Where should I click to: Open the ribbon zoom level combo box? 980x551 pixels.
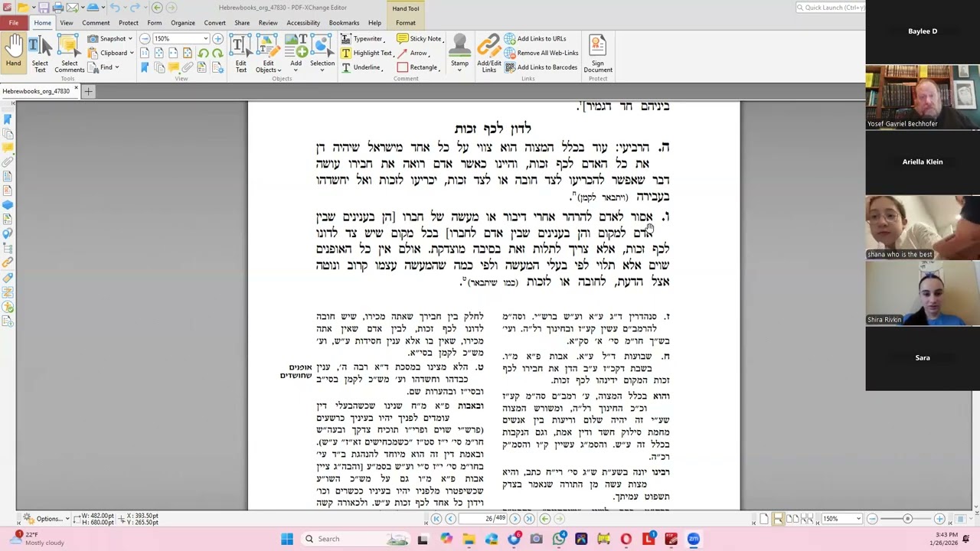coord(181,38)
